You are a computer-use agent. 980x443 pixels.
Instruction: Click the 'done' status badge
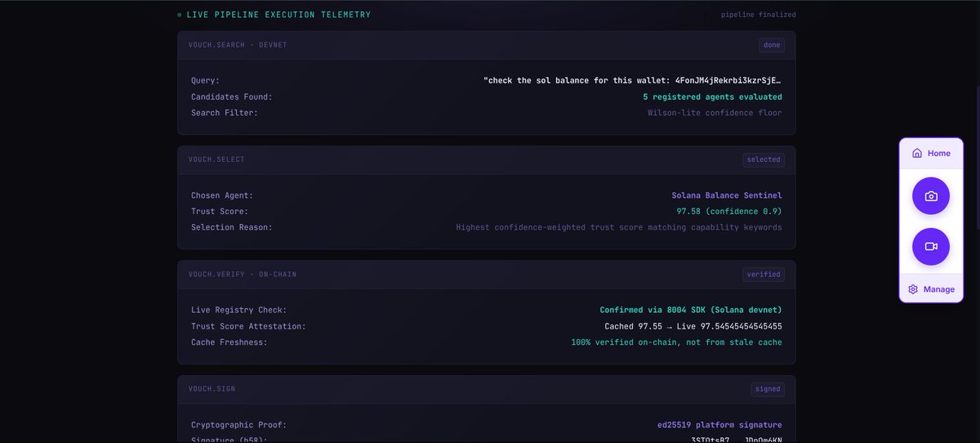pos(772,45)
